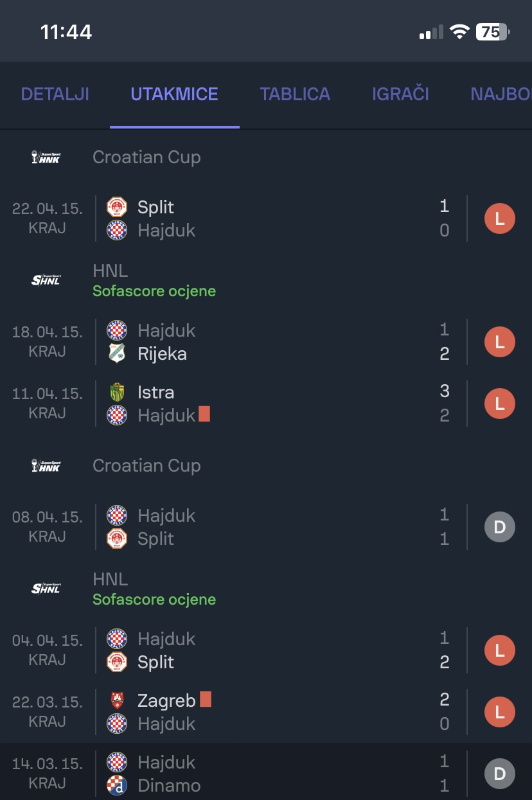Tap the Istra club crest
The width and height of the screenshot is (532, 800).
(117, 392)
